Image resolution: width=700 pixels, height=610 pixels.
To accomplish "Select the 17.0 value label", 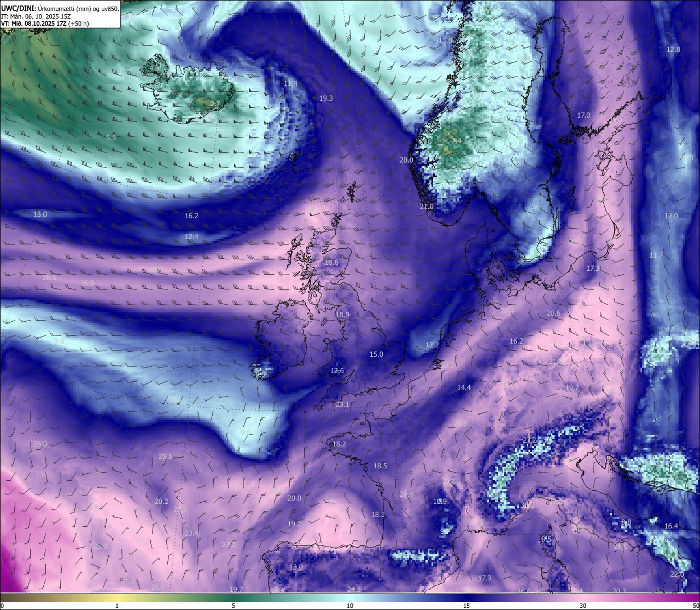I will pyautogui.click(x=584, y=115).
